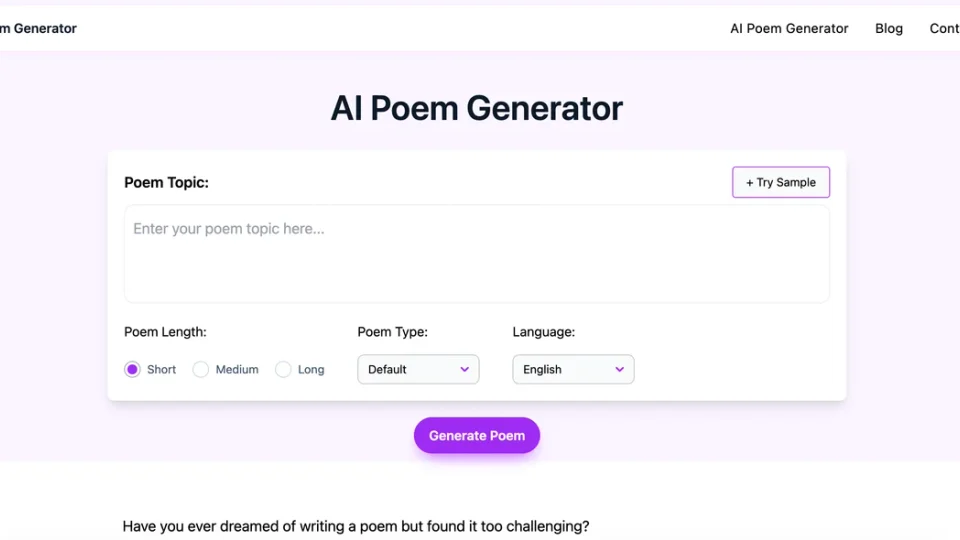Click the chevron arrow in Language dropdown
The height and width of the screenshot is (540, 960).
coord(620,370)
